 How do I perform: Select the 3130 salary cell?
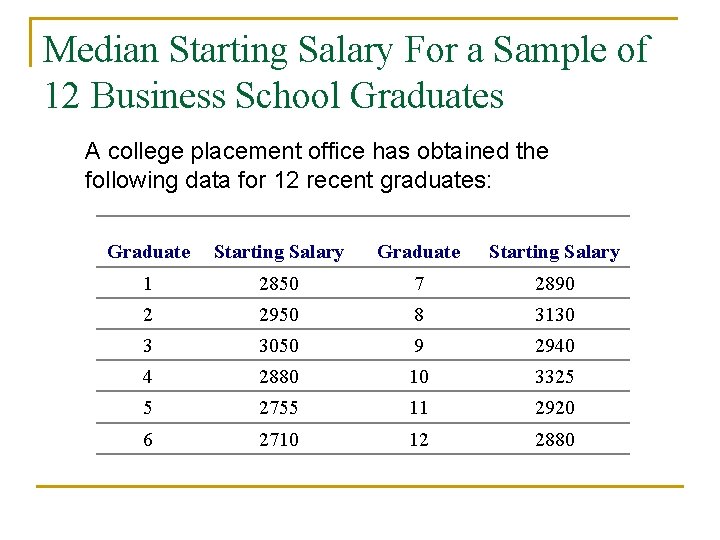click(x=554, y=315)
